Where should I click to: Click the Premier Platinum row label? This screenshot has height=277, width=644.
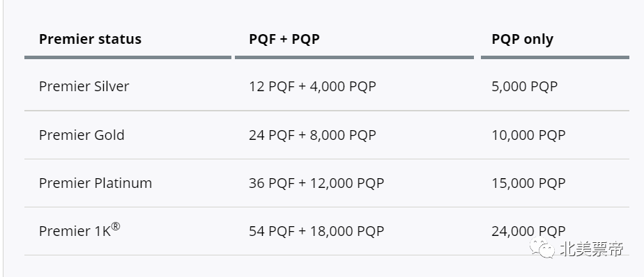(x=95, y=183)
